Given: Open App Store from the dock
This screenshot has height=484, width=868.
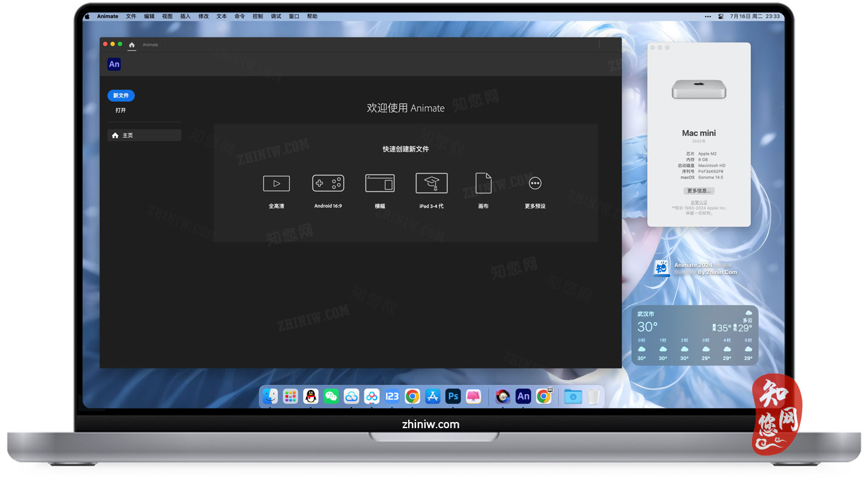Looking at the screenshot, I should (x=432, y=397).
